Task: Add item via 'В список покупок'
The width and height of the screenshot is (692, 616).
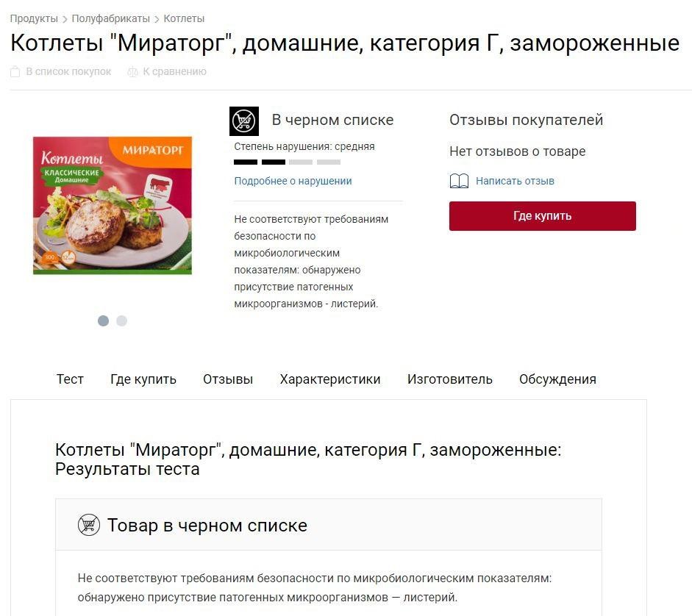Action: [68, 71]
